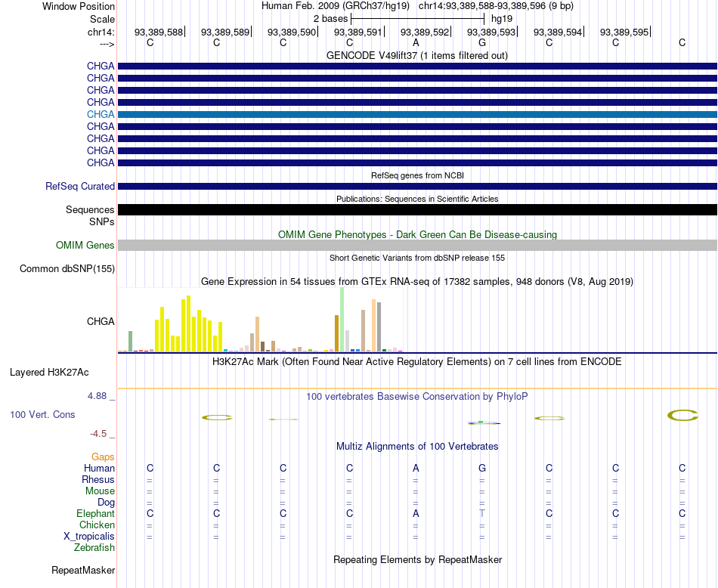The image size is (718, 588).
Task: Click the gray OMIM Genes bar
Action: click(417, 245)
